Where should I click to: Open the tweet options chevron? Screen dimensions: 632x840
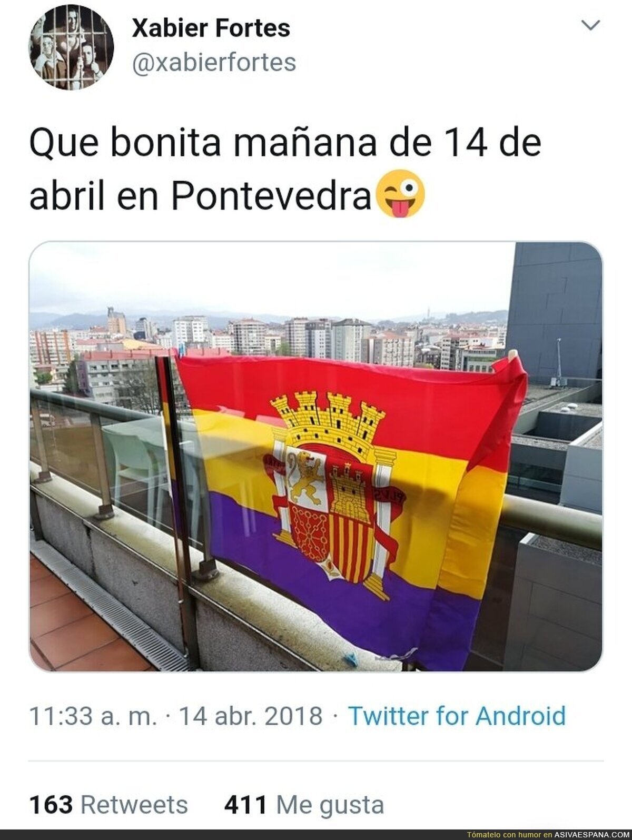click(x=593, y=25)
